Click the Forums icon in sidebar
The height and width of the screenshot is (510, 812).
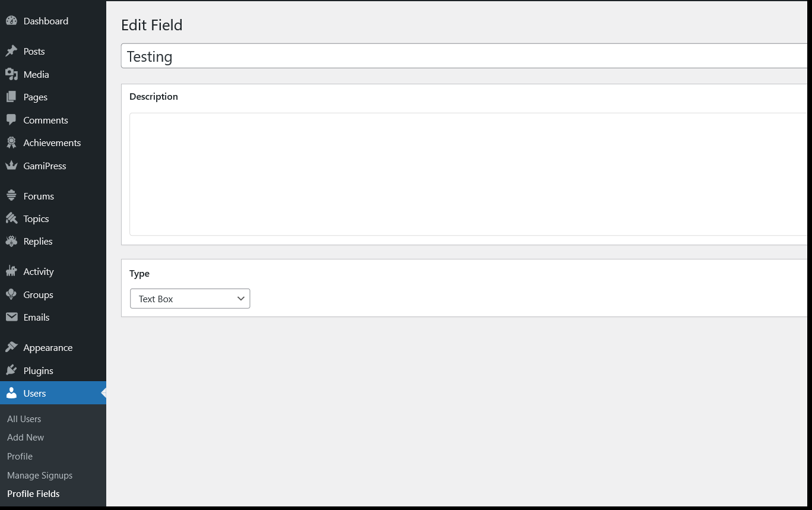(11, 196)
